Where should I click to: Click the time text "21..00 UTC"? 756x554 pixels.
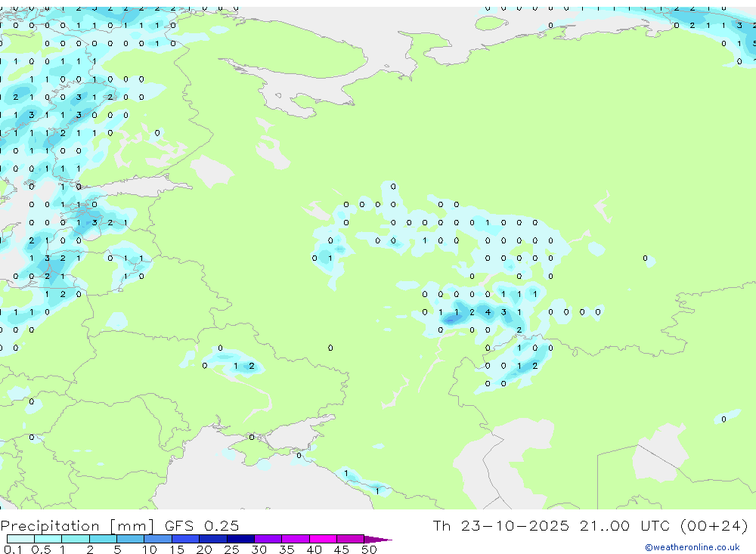(x=626, y=526)
